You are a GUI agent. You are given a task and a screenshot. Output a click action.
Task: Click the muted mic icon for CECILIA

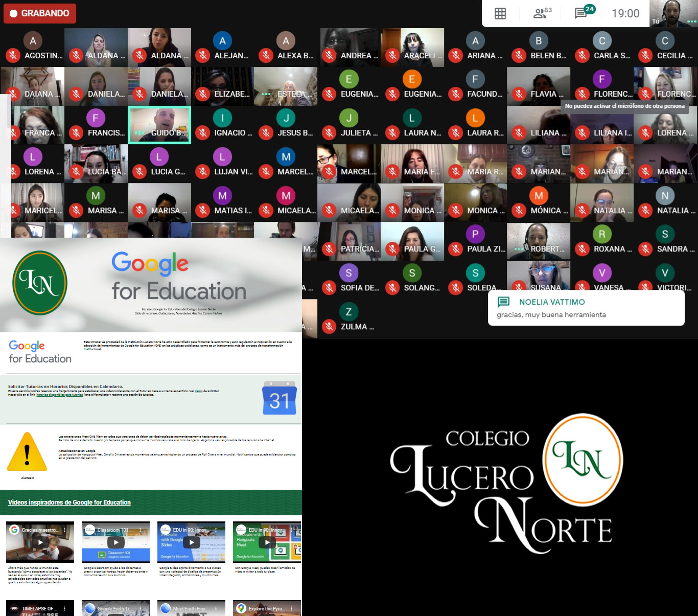[646, 55]
